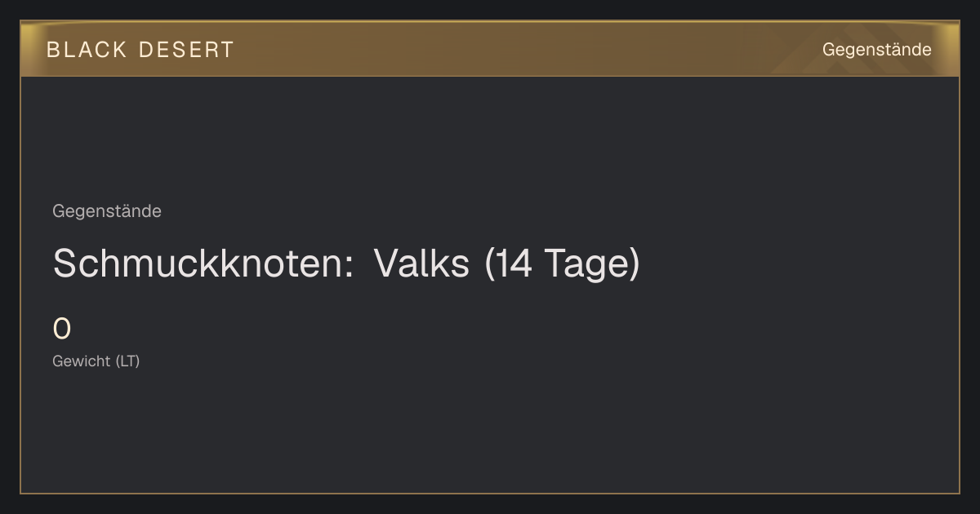Click the (14 Tage) duration text

pyautogui.click(x=563, y=264)
